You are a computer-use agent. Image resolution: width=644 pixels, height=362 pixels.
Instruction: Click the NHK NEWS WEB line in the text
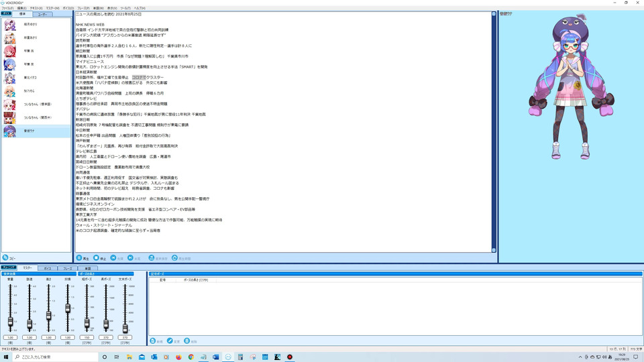(90, 25)
